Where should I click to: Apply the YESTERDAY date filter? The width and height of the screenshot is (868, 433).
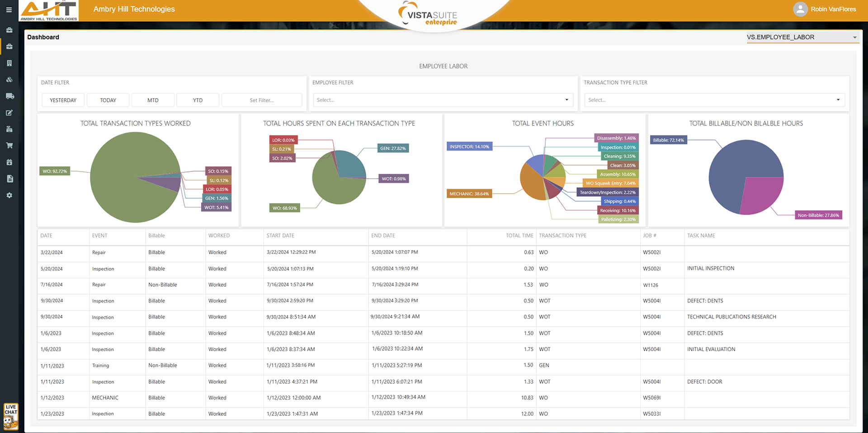click(x=63, y=100)
